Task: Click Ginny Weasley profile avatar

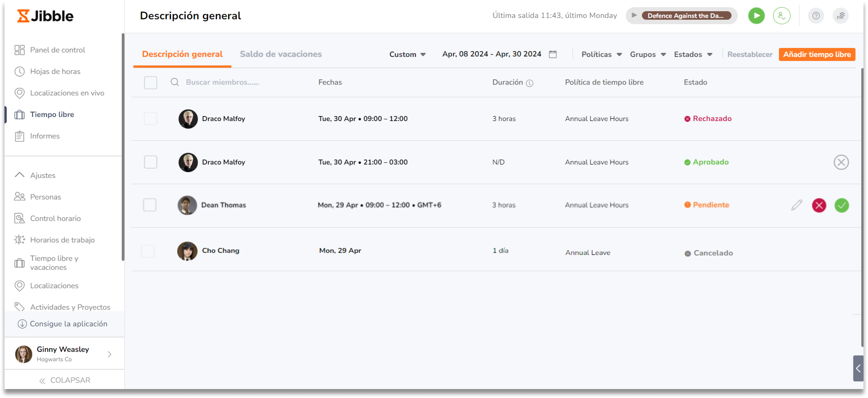Action: coord(24,354)
